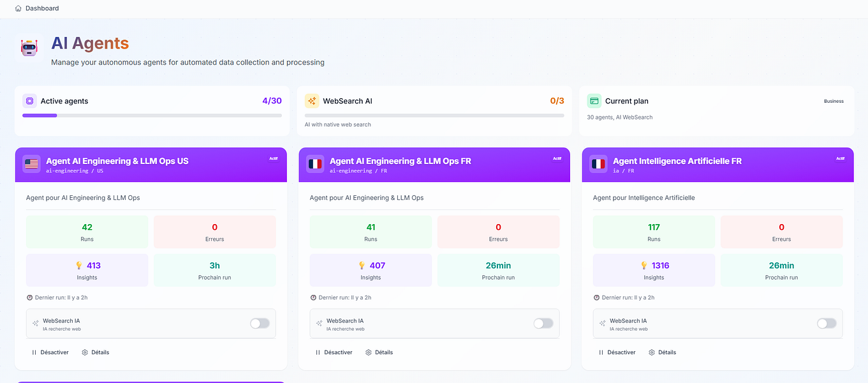868x383 pixels.
Task: Click US flag icon on LLM Ops US agent
Action: pos(31,164)
